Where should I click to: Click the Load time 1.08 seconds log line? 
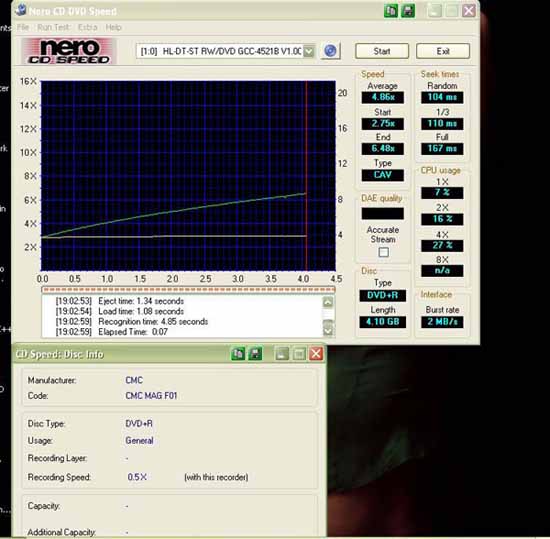[120, 311]
